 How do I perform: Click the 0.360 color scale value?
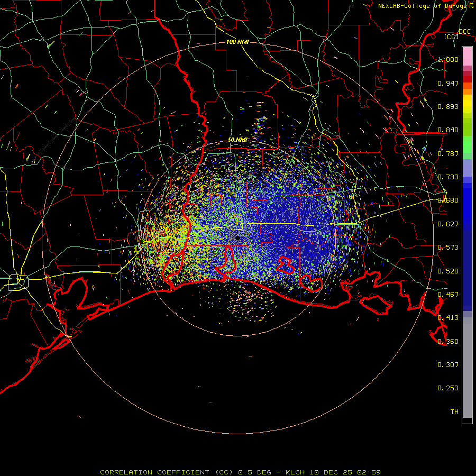pos(448,342)
